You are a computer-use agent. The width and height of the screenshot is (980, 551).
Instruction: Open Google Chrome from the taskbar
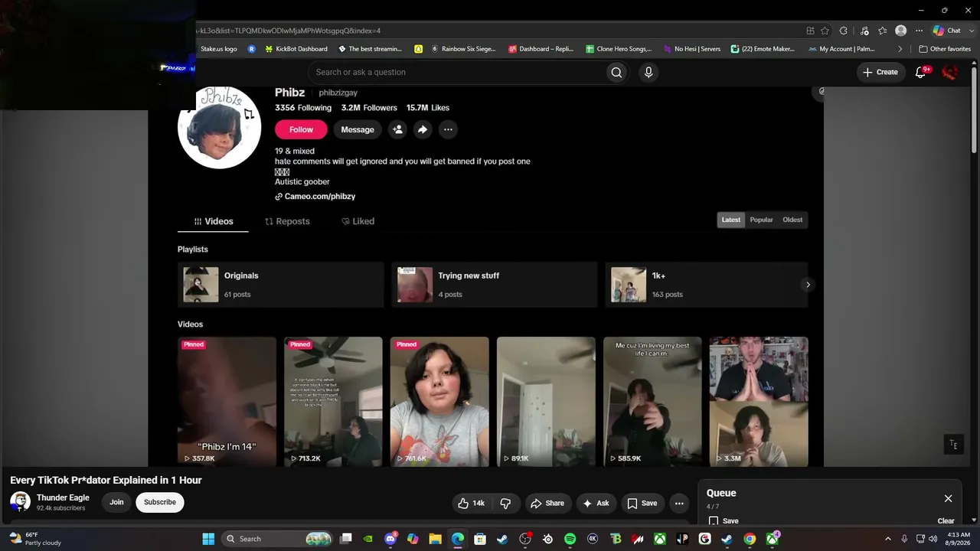[x=750, y=539]
